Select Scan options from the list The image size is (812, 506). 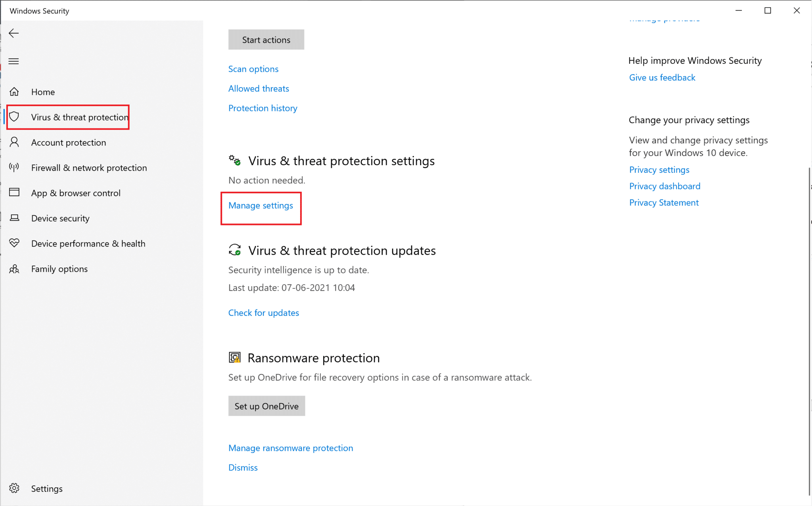click(254, 68)
